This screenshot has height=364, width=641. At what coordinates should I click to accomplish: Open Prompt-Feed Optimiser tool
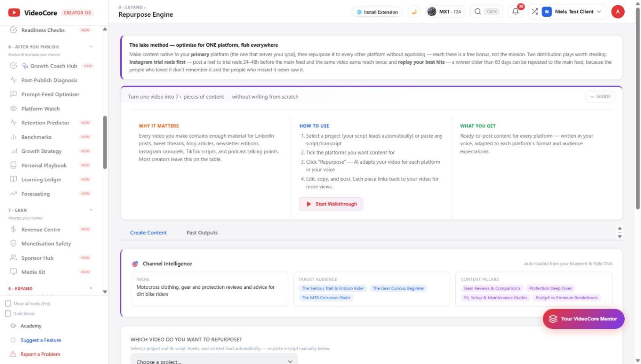pos(50,94)
